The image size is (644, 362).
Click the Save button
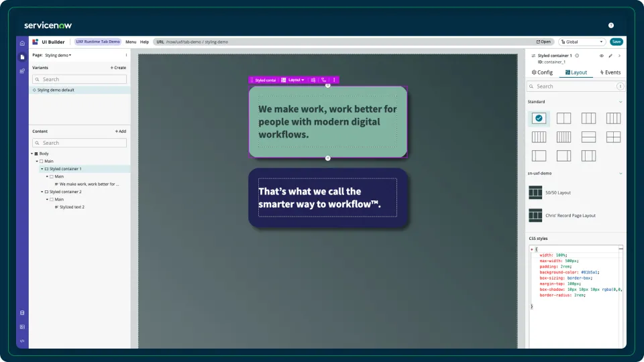[x=616, y=42]
